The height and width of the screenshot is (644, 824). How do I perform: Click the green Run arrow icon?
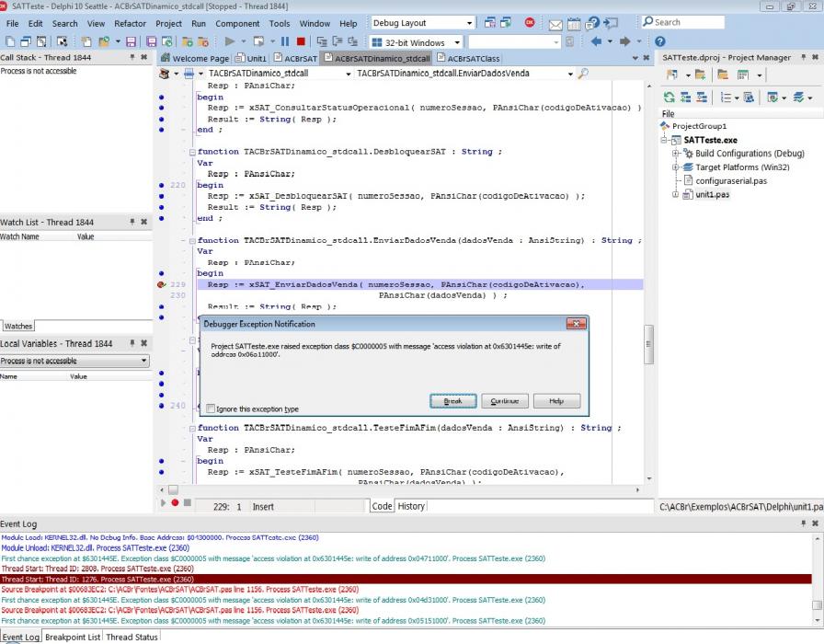[x=230, y=41]
